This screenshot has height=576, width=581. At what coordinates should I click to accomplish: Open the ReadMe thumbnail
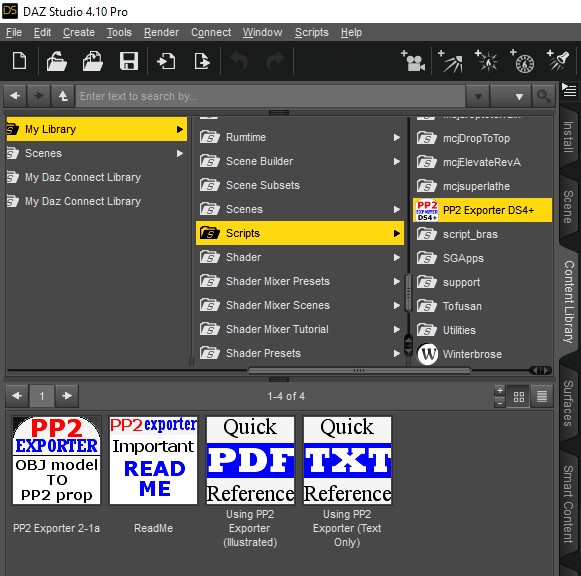(153, 460)
